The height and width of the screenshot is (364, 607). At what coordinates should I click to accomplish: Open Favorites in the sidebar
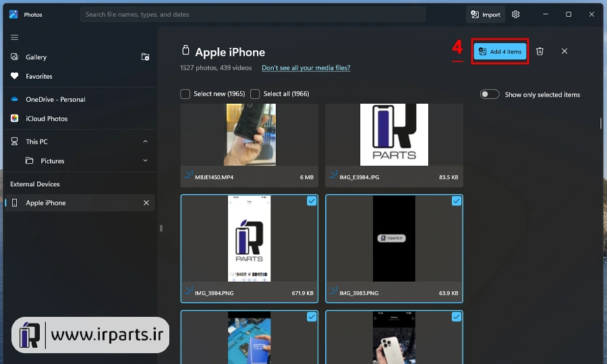[x=38, y=76]
